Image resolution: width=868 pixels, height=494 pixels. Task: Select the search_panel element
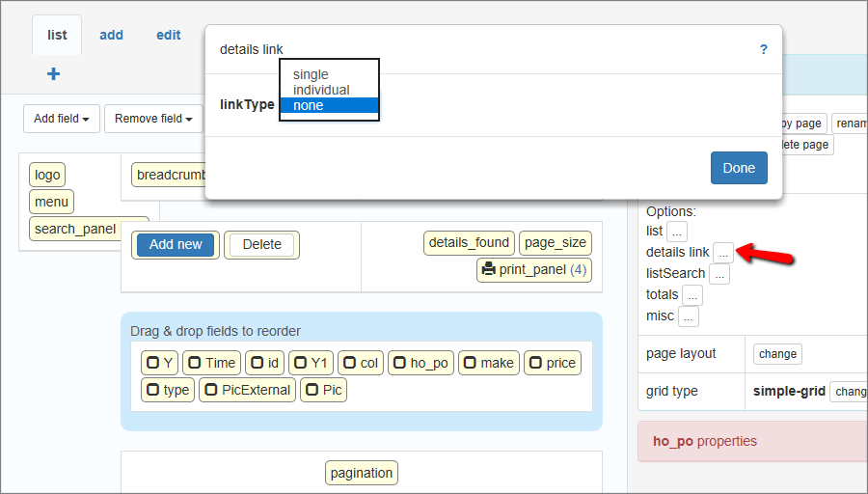pos(75,229)
